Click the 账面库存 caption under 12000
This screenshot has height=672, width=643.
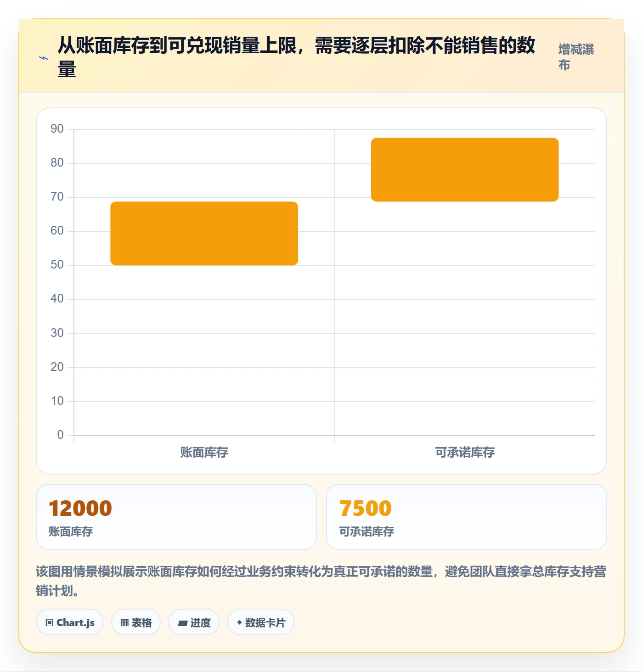[71, 532]
